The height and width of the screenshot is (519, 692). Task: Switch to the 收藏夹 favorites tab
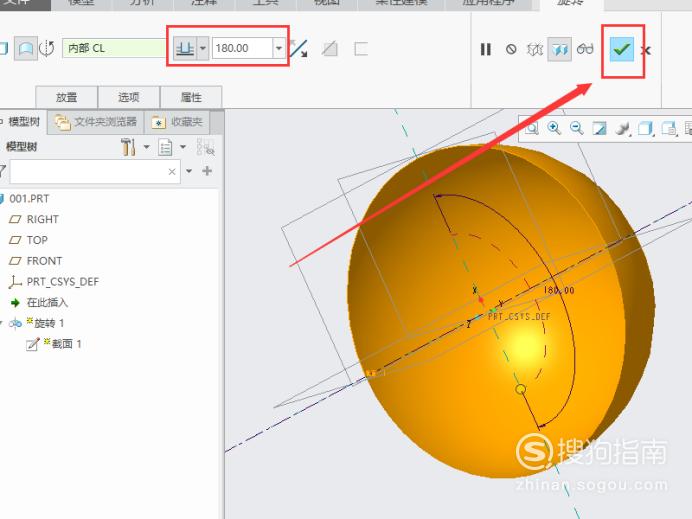click(177, 122)
